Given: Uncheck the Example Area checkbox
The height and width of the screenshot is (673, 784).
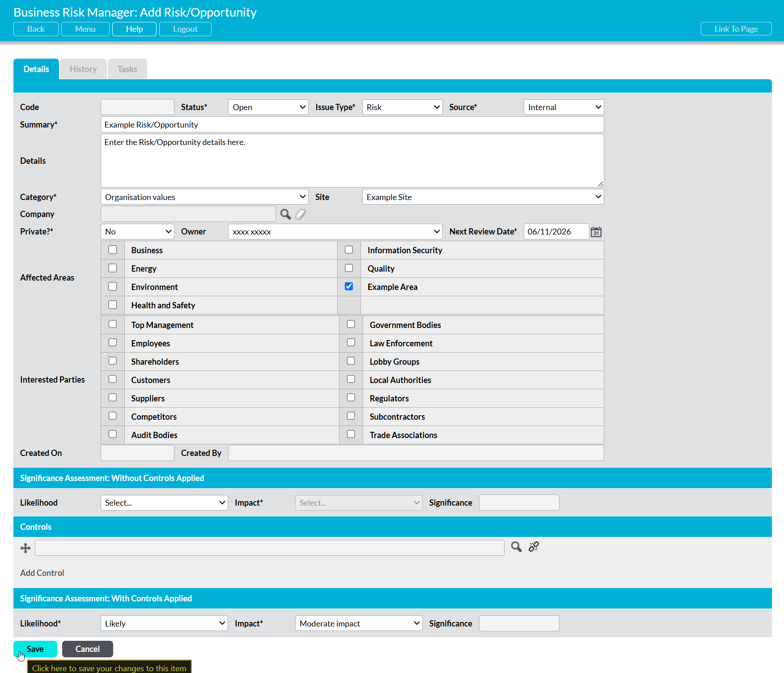Looking at the screenshot, I should (x=349, y=286).
